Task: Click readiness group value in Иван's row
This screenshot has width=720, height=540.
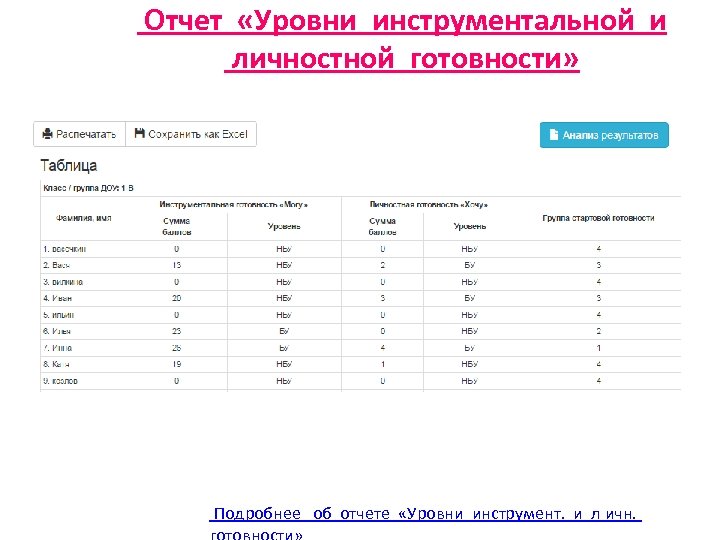Action: pos(599,298)
